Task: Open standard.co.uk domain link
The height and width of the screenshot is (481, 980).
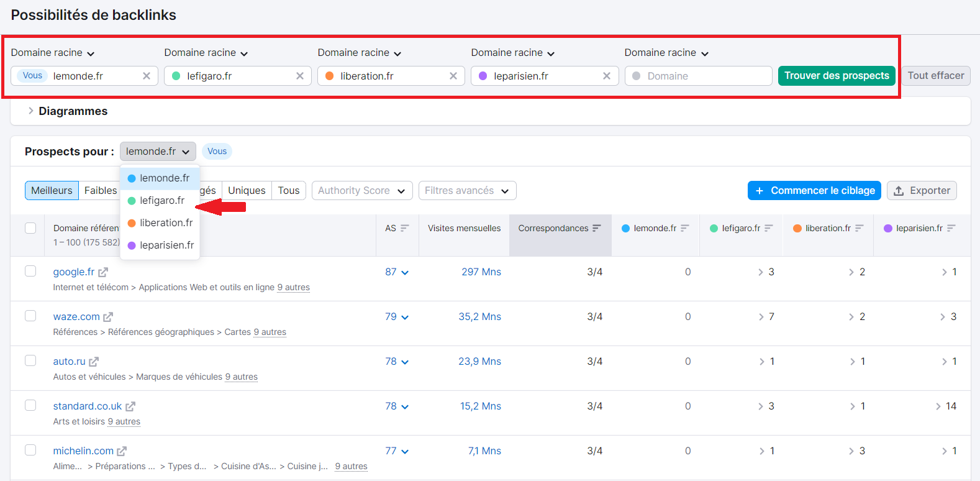Action: click(x=88, y=406)
